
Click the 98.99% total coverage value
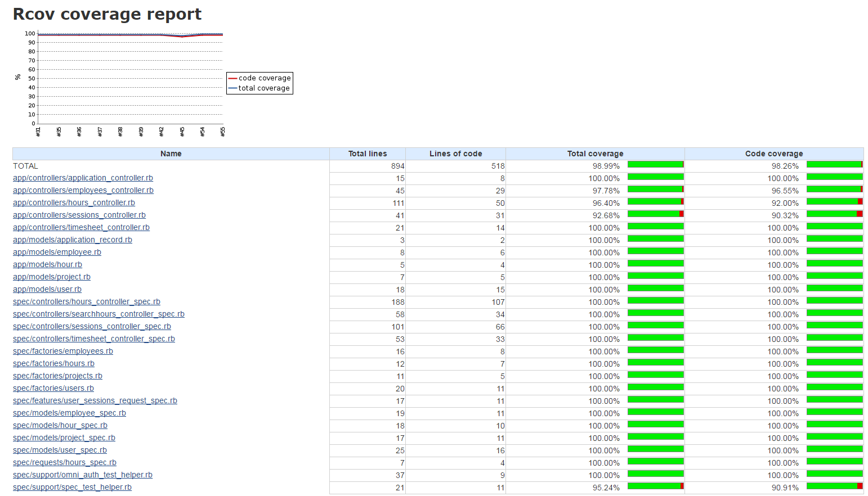tap(606, 166)
